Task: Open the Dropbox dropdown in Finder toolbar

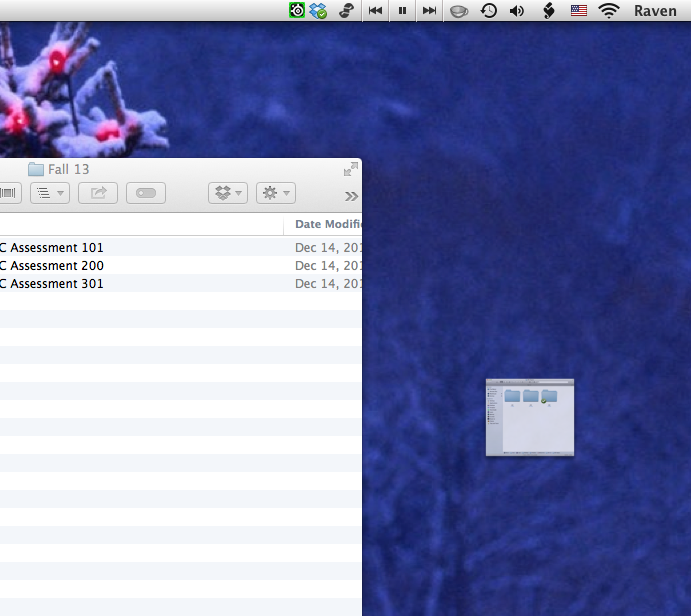Action: tap(228, 193)
